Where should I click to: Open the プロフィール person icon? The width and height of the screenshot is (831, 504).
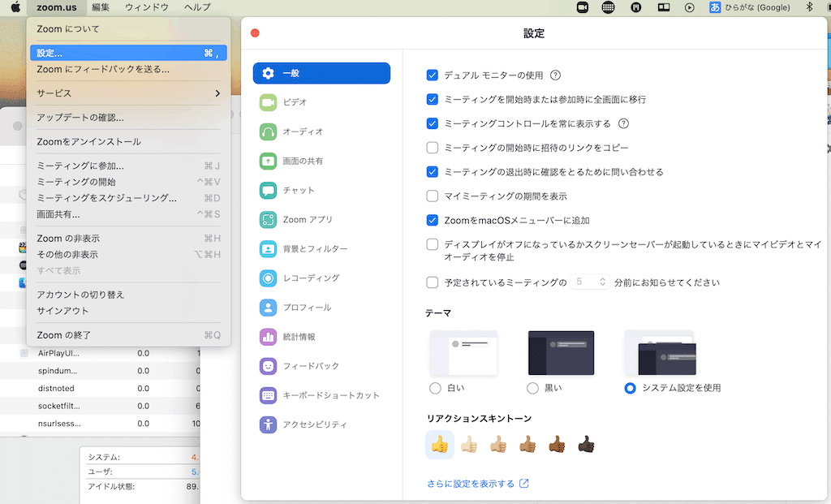point(268,308)
